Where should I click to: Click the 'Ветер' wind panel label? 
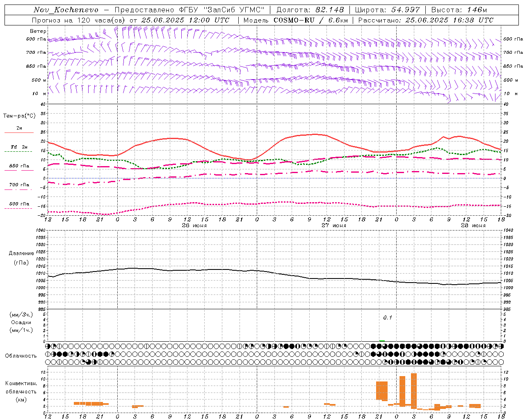point(38,31)
